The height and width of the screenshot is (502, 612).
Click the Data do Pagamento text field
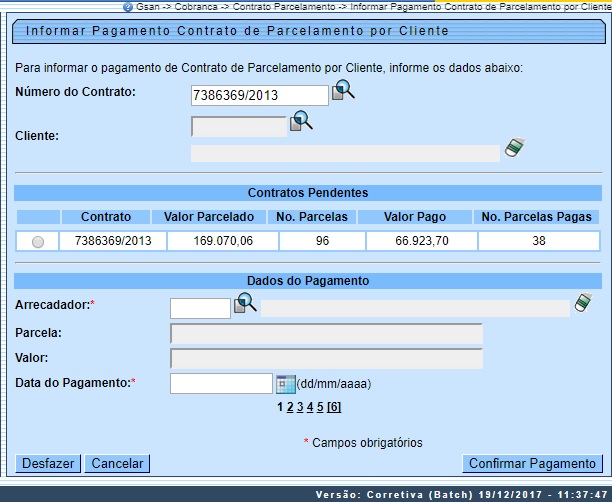tap(221, 384)
